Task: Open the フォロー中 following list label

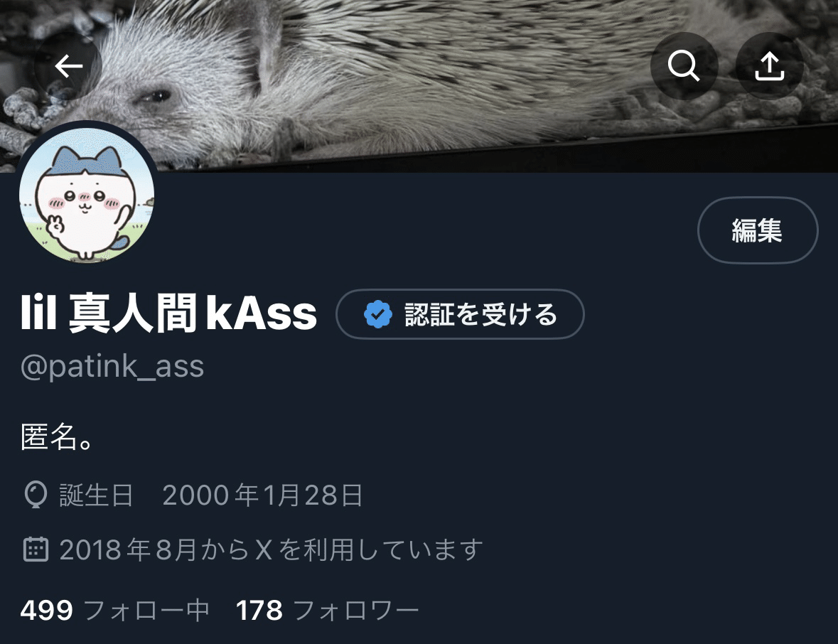Action: pyautogui.click(x=146, y=611)
